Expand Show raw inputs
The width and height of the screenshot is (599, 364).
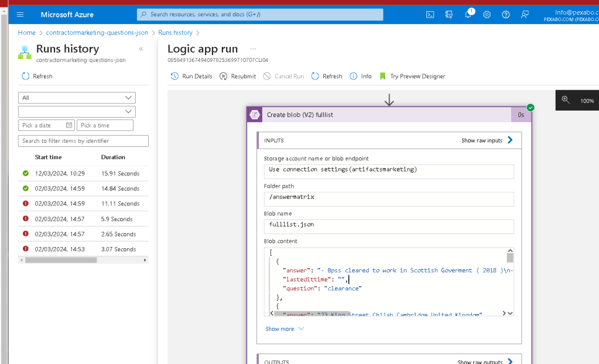487,140
